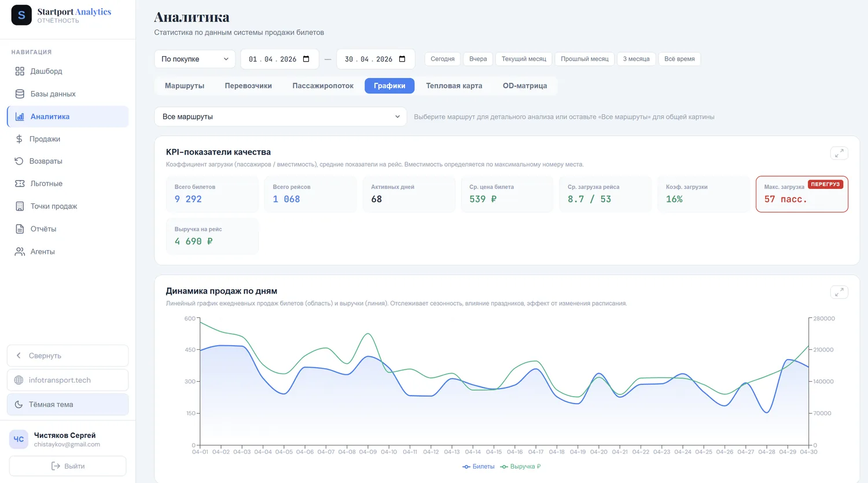Open Дашборд via its grid icon
868x483 pixels.
(x=20, y=71)
